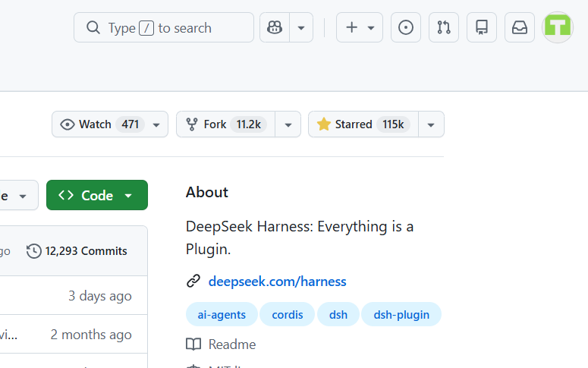
Task: Visit the deepseek.com/harness link
Action: [x=277, y=282]
